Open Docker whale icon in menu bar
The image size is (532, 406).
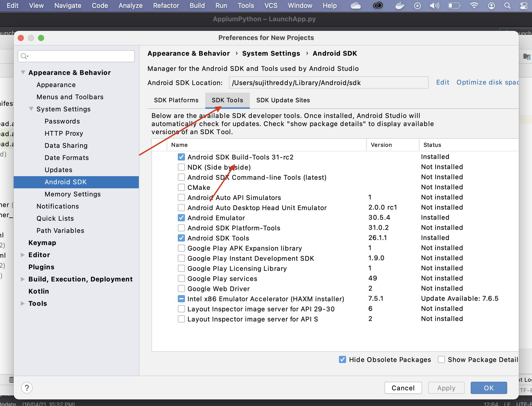click(x=400, y=6)
